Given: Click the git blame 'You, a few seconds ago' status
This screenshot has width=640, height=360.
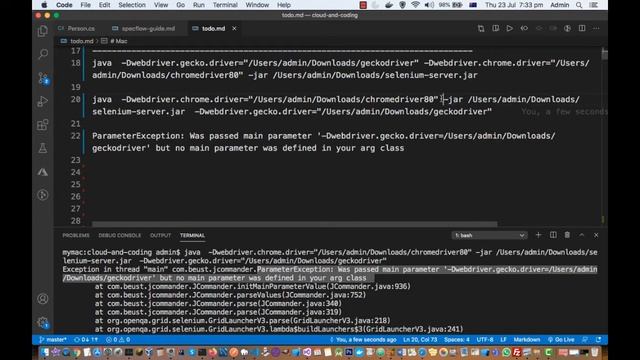Looking at the screenshot, I should click(x=363, y=340).
